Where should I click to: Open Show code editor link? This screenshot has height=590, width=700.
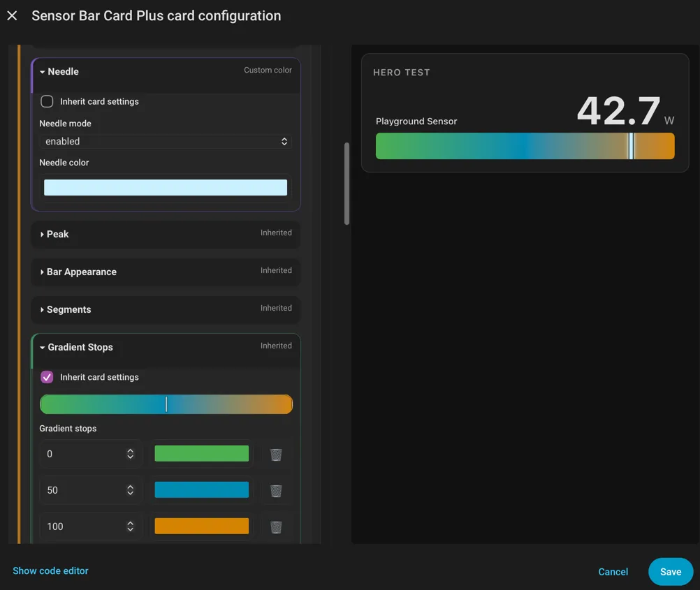[x=50, y=571]
